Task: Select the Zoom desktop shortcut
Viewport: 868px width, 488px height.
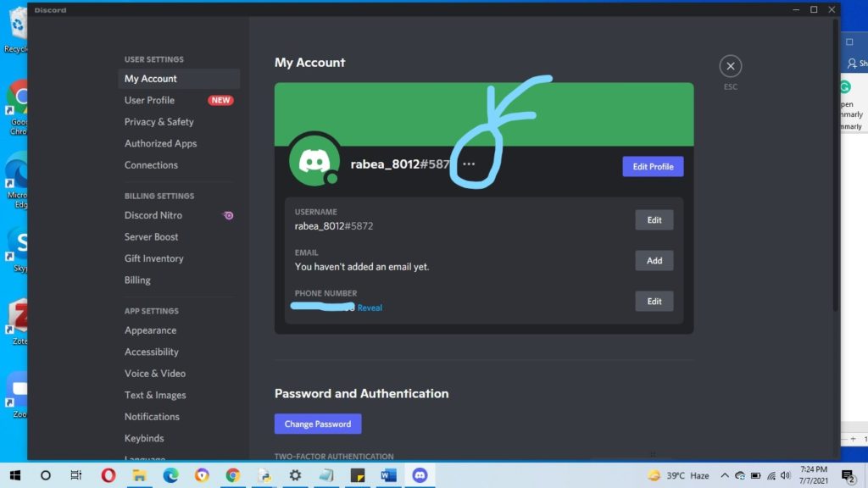Action: click(x=17, y=395)
